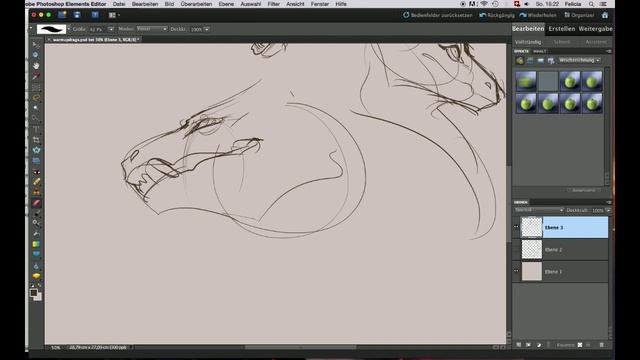
Task: Open the Weichzeichnung effects category dropdown
Action: pos(579,60)
